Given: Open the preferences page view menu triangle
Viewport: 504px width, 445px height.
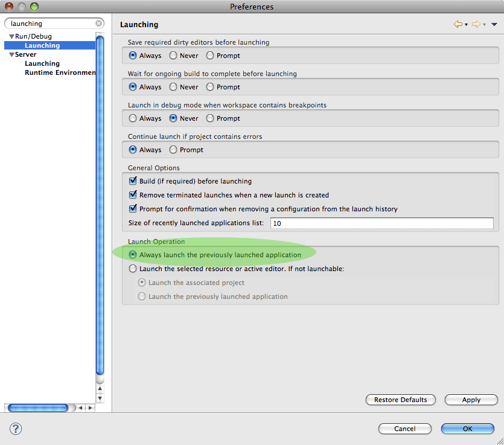Looking at the screenshot, I should point(494,24).
